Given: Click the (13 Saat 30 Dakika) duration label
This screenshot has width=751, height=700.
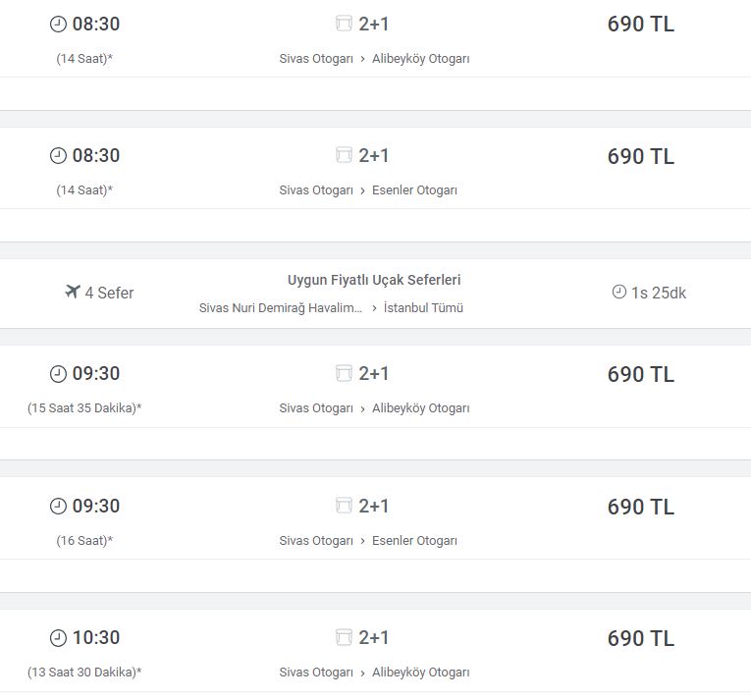Looking at the screenshot, I should coord(84,673).
